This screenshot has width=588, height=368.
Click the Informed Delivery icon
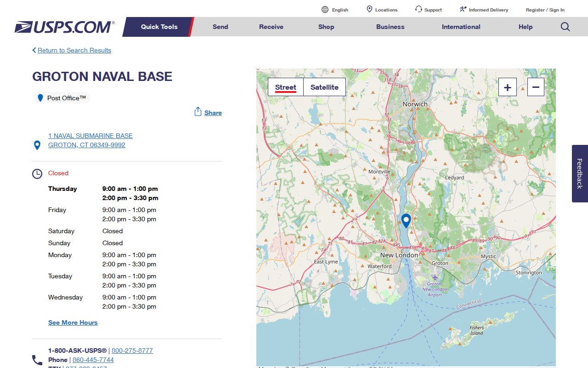(463, 9)
